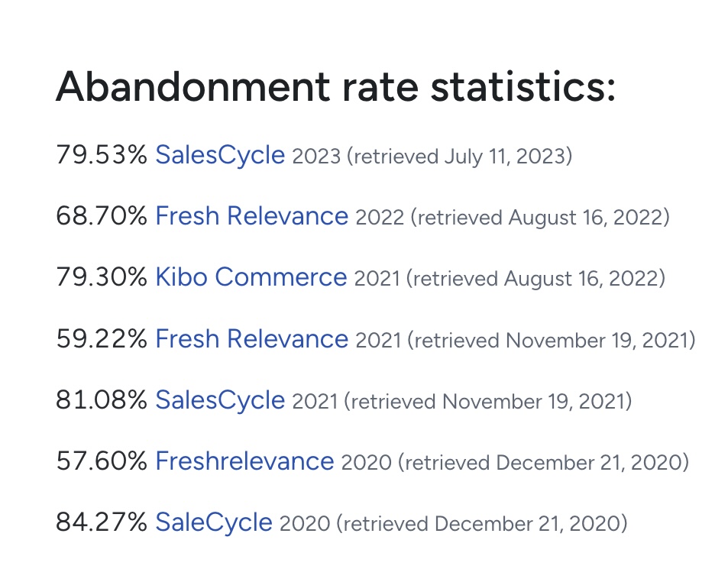This screenshot has width=728, height=569.
Task: Visit the SalesCycle 2021 source link
Action: tap(219, 400)
